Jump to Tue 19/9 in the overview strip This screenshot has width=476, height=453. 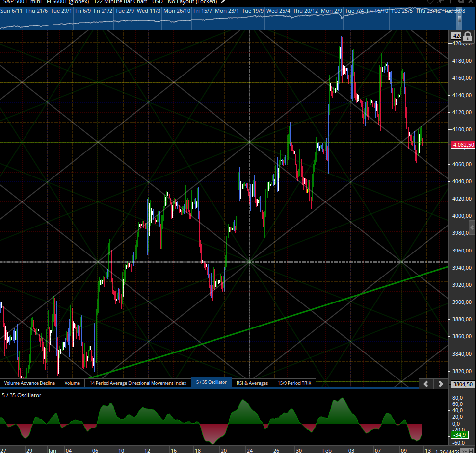click(253, 11)
